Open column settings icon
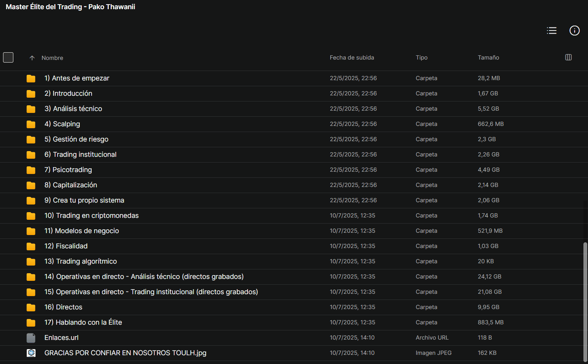Screen dimensions: 588x364 [x=569, y=57]
